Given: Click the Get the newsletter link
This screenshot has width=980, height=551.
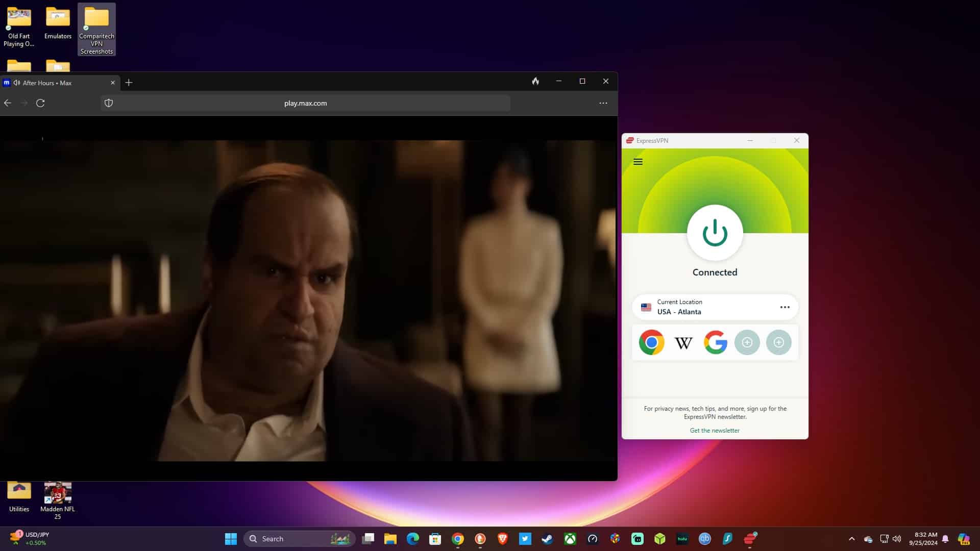Looking at the screenshot, I should coord(714,430).
